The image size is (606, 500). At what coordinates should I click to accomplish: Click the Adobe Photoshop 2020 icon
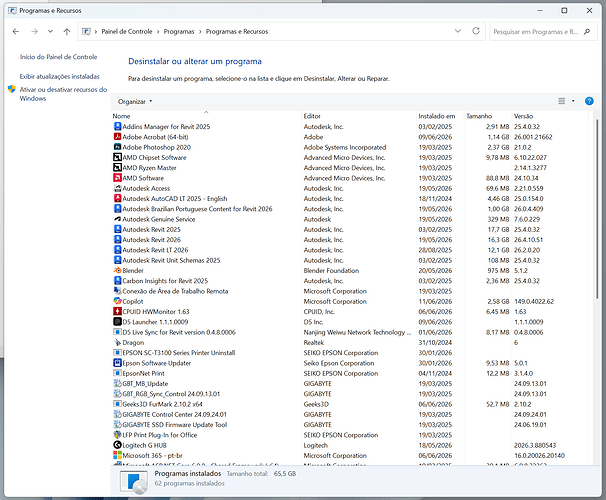coord(117,147)
